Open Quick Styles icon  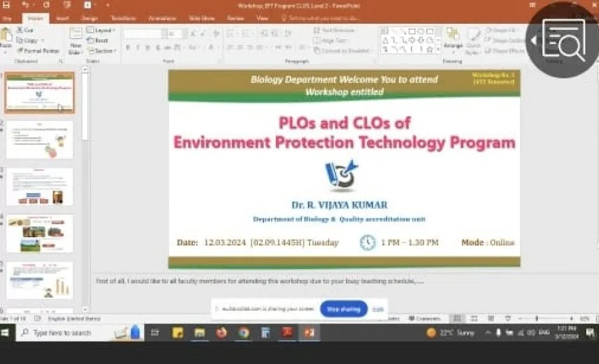click(x=473, y=35)
